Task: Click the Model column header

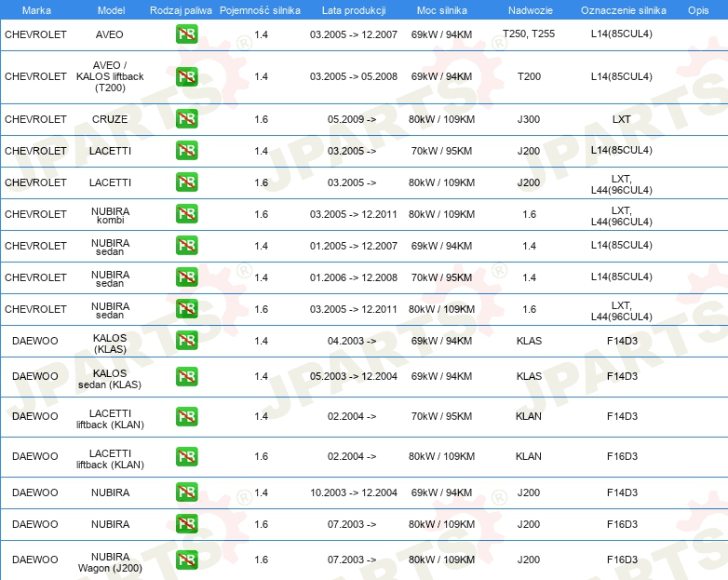Action: [x=111, y=10]
